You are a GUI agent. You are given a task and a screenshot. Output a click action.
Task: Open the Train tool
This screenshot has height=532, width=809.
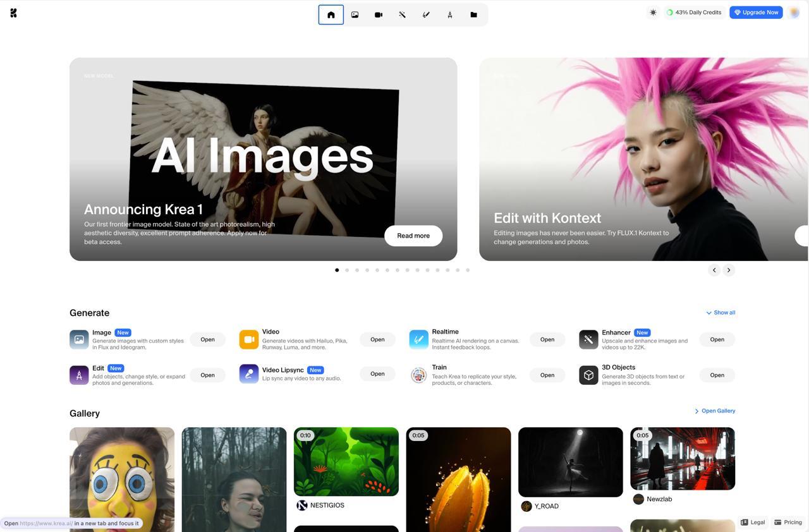coord(547,375)
